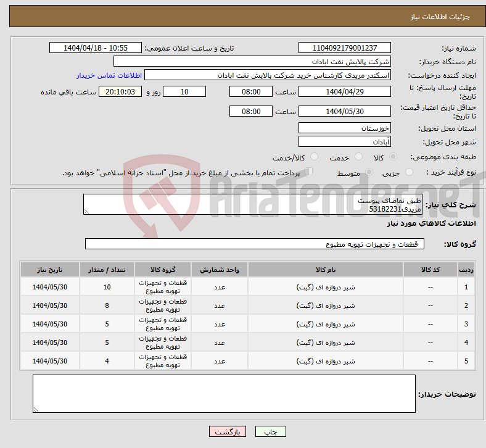This screenshot has height=448, width=486.
Task: Click the شرح کلی نیاز description box
Action: click(253, 204)
